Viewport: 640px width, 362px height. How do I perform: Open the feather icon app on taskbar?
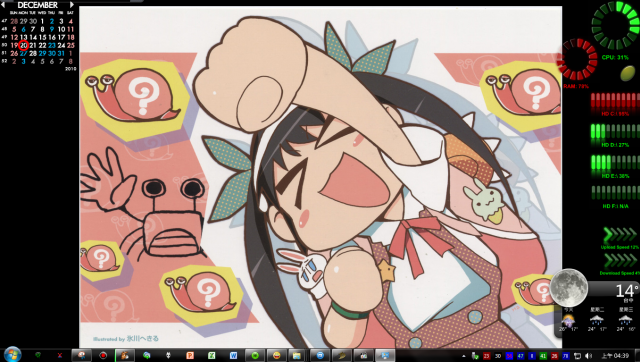(342, 355)
